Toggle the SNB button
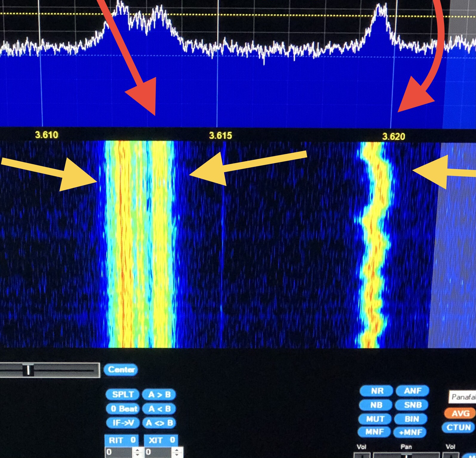This screenshot has width=476, height=458. 412,405
